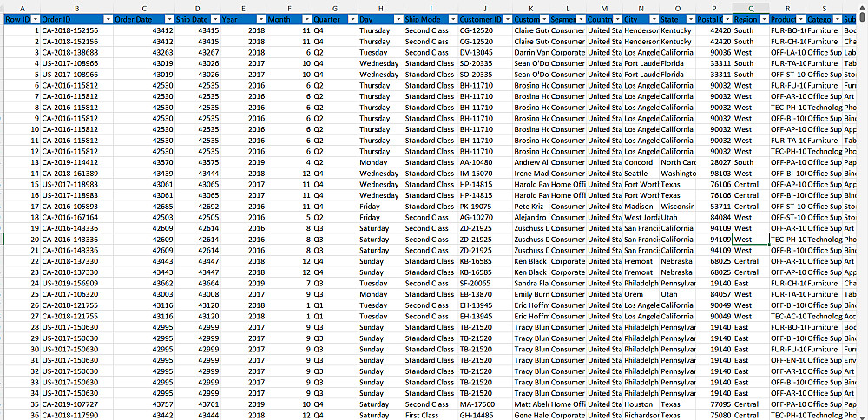Select column J by its letter header
Screen dimensions: 868x420
pos(484,9)
